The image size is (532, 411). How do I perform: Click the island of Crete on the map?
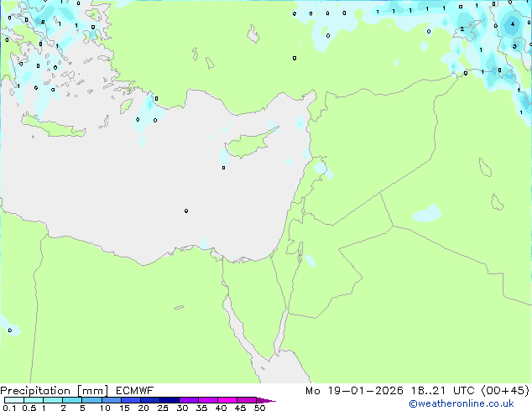tap(53, 127)
